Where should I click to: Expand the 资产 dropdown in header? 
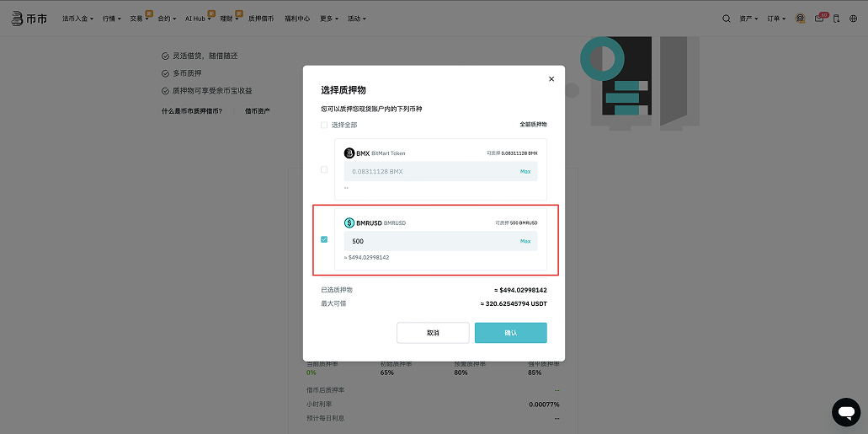(748, 18)
